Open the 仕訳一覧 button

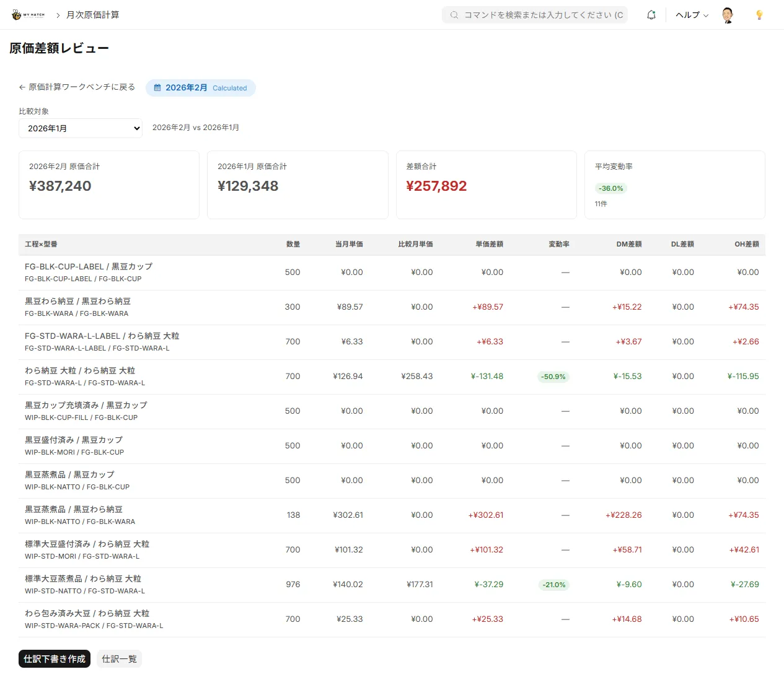point(119,659)
